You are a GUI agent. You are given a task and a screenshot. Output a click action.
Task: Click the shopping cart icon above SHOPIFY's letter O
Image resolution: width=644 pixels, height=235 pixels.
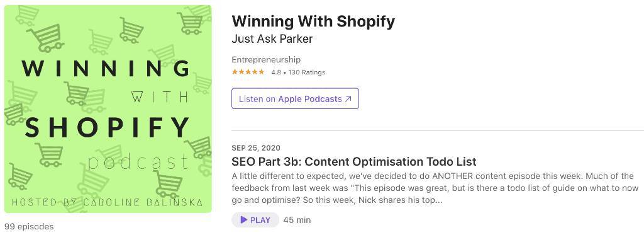[x=76, y=93]
